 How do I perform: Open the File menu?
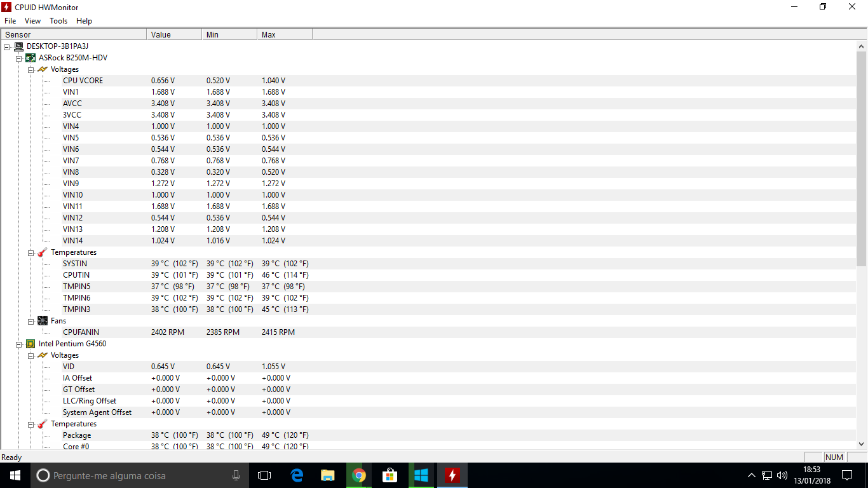point(10,21)
